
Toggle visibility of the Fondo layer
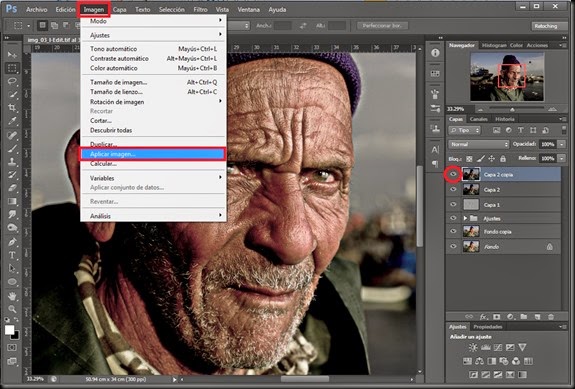point(453,247)
